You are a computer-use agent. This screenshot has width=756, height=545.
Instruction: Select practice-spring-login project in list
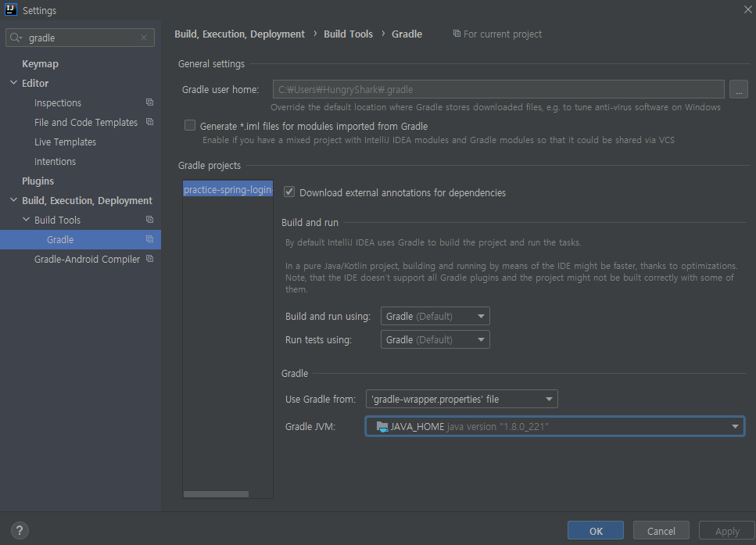tap(228, 189)
